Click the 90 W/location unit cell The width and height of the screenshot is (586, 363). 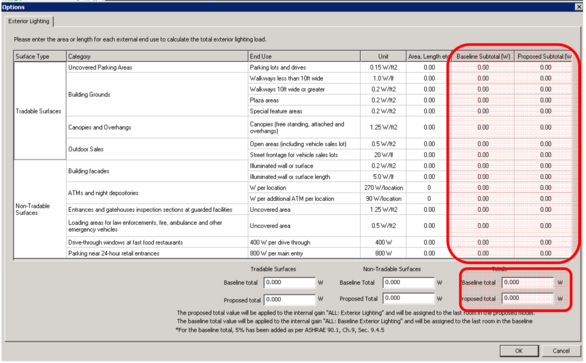383,199
